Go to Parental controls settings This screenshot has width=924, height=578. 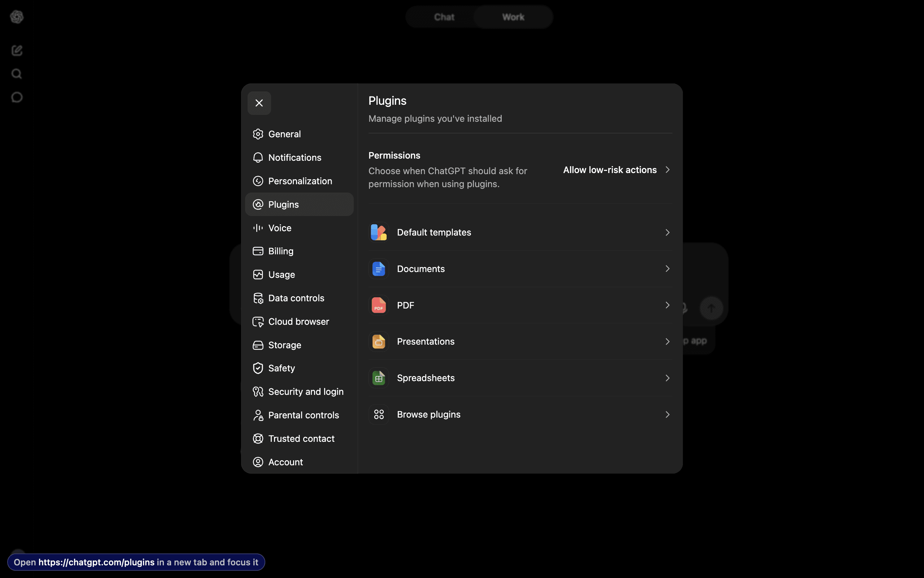point(299,415)
